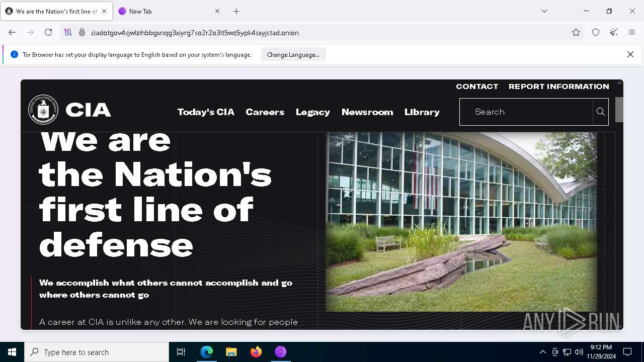Click the onion site security icon

[82, 32]
